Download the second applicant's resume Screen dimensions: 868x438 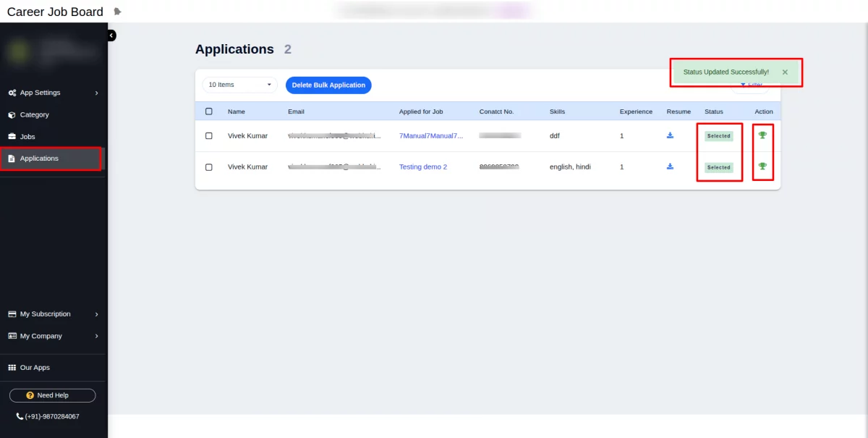(x=670, y=167)
